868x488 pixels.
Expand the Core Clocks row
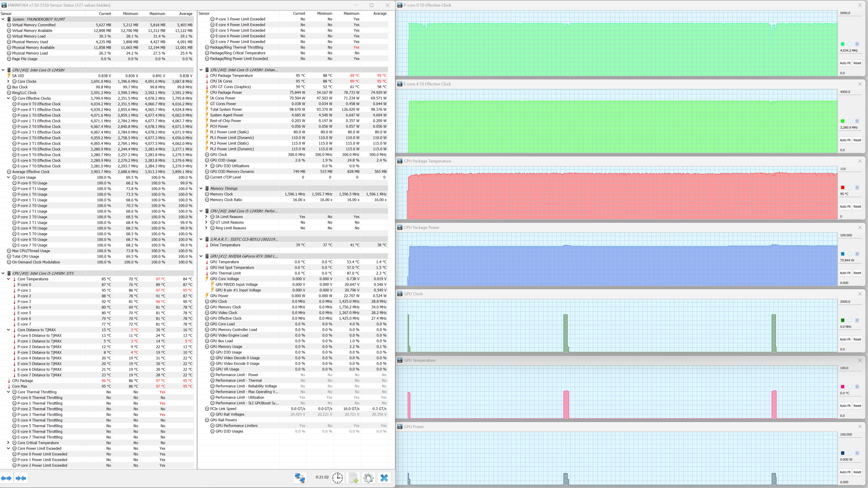(x=8, y=82)
